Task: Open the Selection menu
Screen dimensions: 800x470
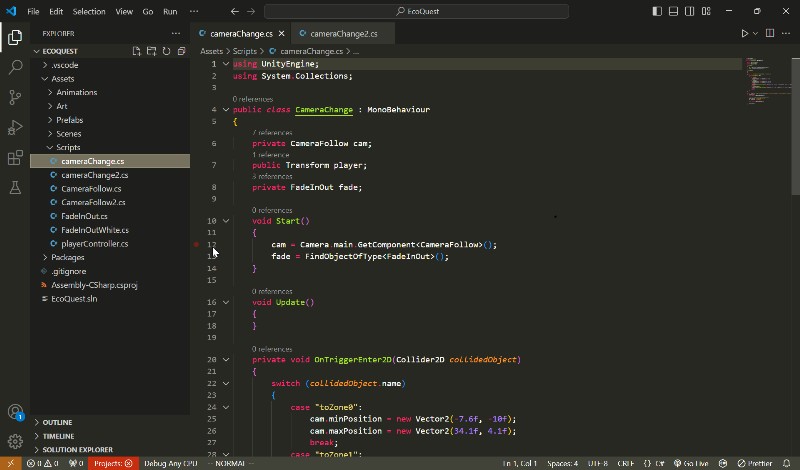Action: [89, 11]
